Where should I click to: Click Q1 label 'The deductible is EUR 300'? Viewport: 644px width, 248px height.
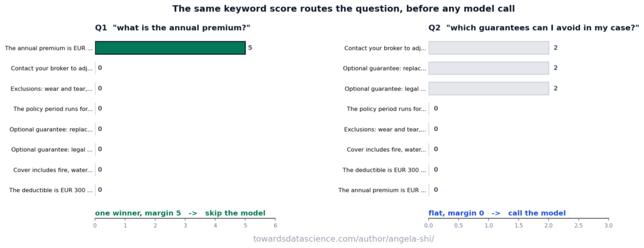pos(51,190)
